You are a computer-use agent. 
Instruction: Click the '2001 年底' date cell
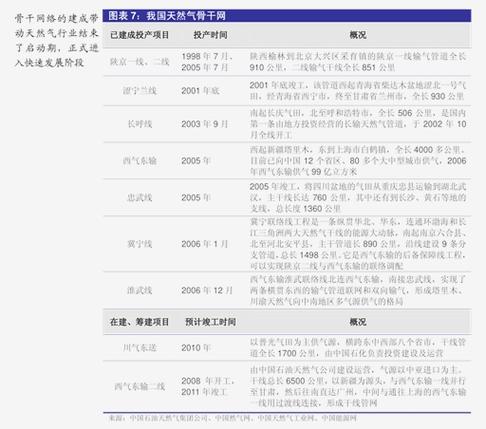tap(200, 91)
